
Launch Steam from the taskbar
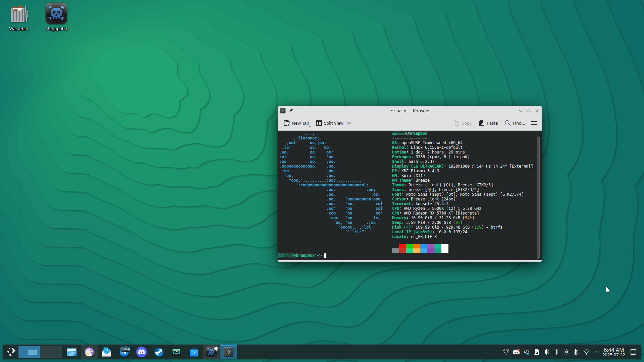coord(159,352)
